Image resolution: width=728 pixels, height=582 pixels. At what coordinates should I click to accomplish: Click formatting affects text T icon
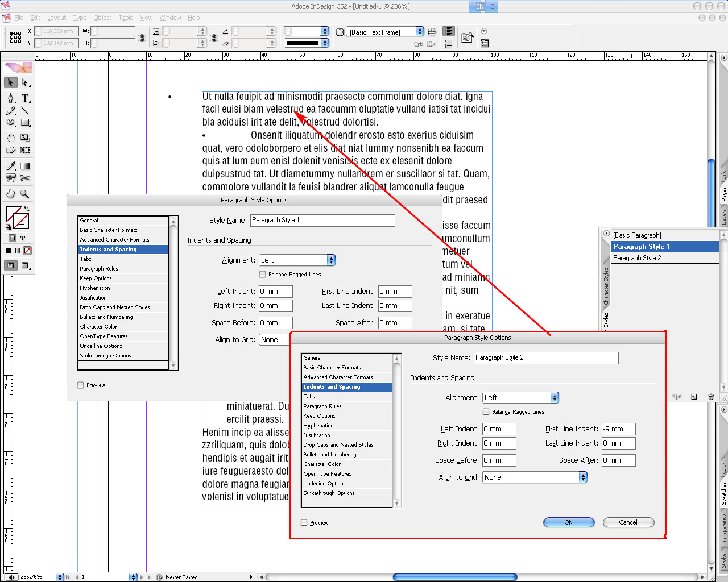click(23, 238)
